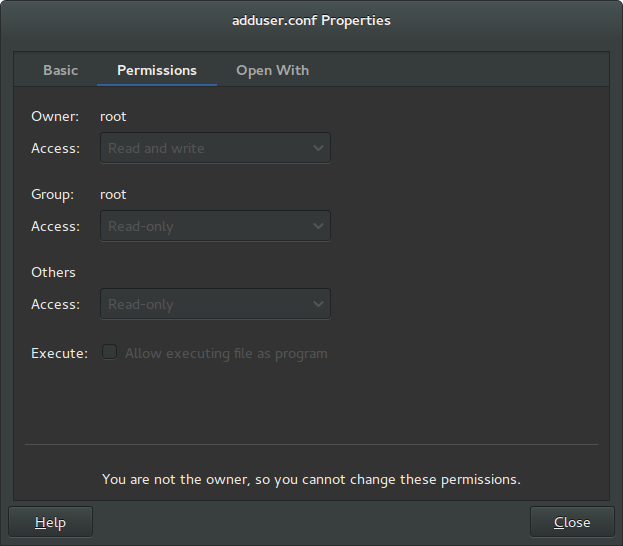The height and width of the screenshot is (546, 623).
Task: Click the chevron arrow on Group access combo
Action: (x=318, y=226)
